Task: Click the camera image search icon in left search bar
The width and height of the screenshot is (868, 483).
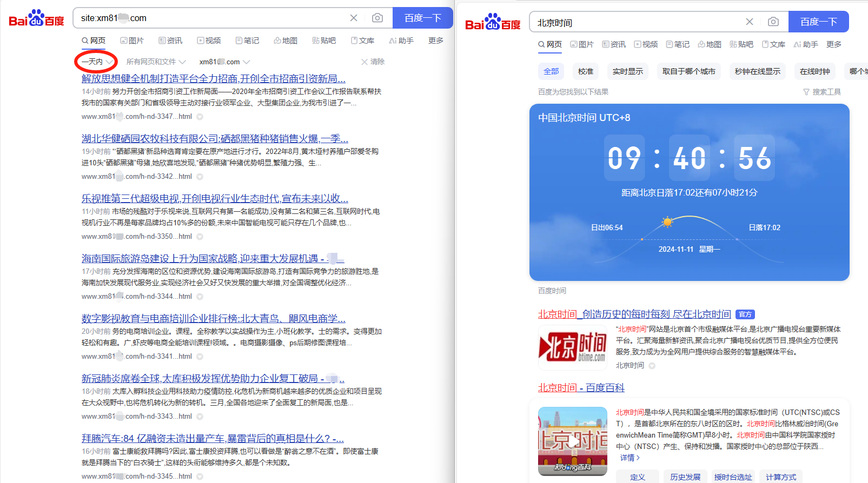Action: 377,18
